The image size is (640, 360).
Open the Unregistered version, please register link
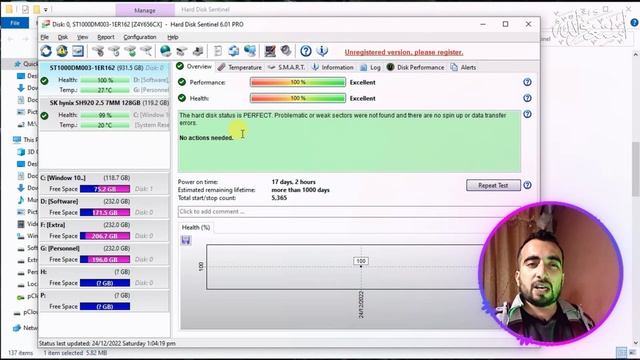pos(404,52)
